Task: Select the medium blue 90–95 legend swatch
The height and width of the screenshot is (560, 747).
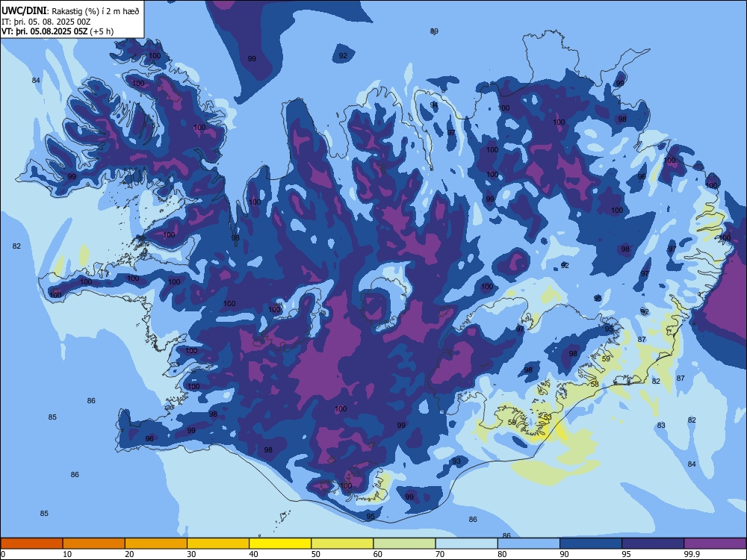Action: [x=591, y=544]
